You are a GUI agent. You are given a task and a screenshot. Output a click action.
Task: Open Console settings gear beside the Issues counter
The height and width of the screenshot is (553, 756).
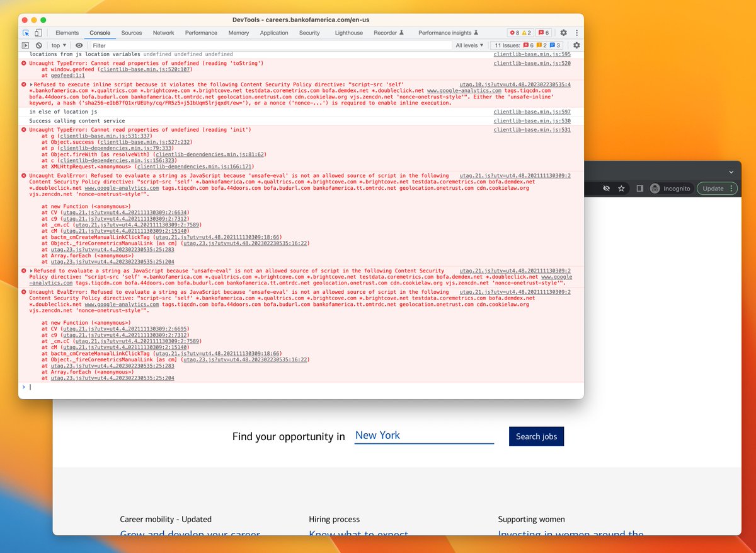coord(576,45)
